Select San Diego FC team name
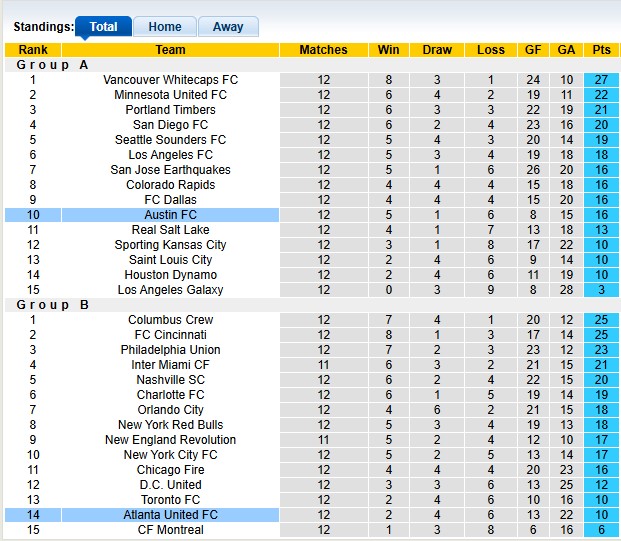 click(171, 125)
